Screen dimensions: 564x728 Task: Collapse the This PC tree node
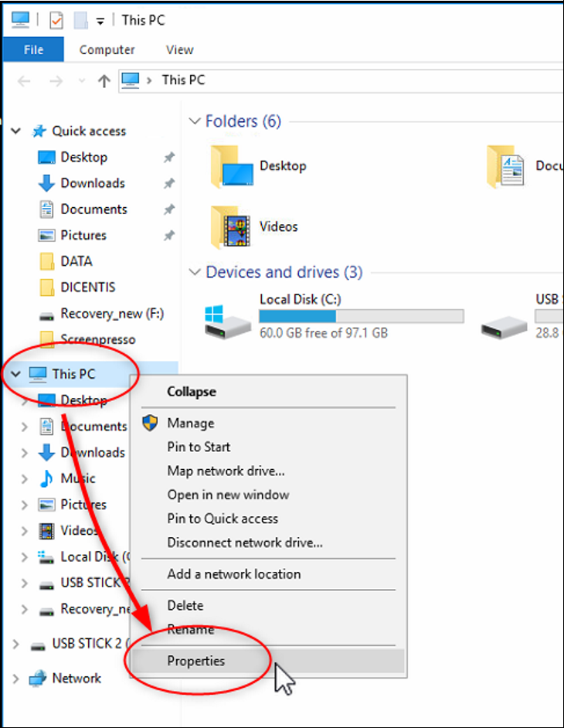16,374
